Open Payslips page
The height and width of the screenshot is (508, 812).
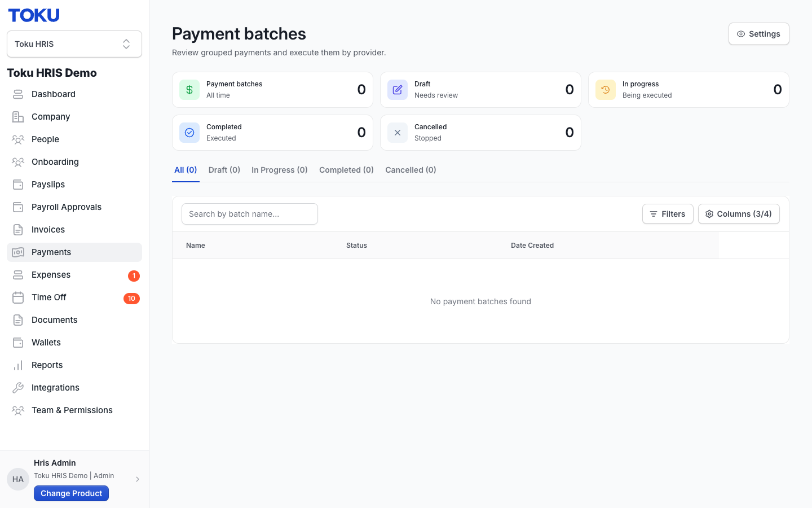click(74, 185)
